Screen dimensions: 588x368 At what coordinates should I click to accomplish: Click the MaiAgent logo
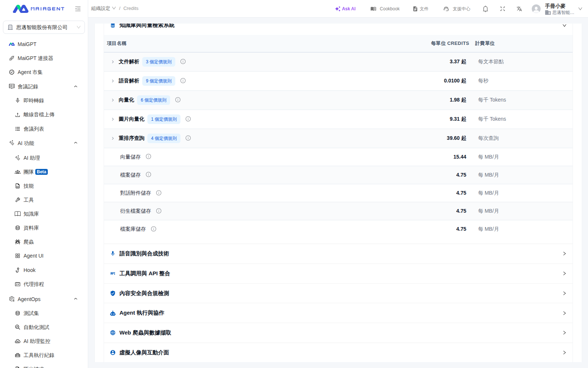tap(39, 9)
